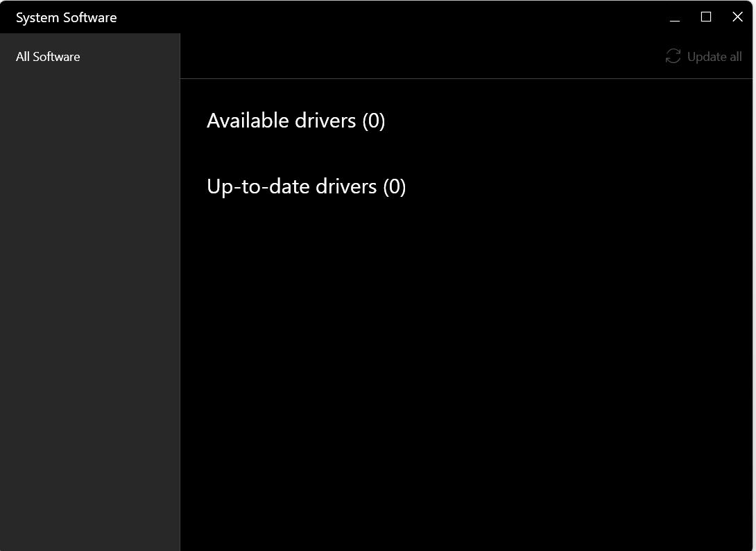This screenshot has width=756, height=551.
Task: Select the Up-to-date drivers (0) heading
Action: 306,186
